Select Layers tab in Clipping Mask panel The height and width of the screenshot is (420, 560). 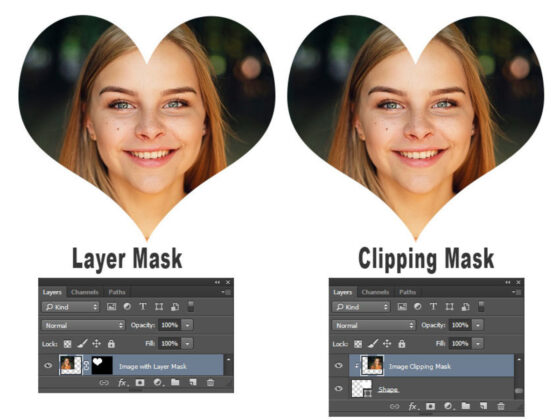pos(342,292)
